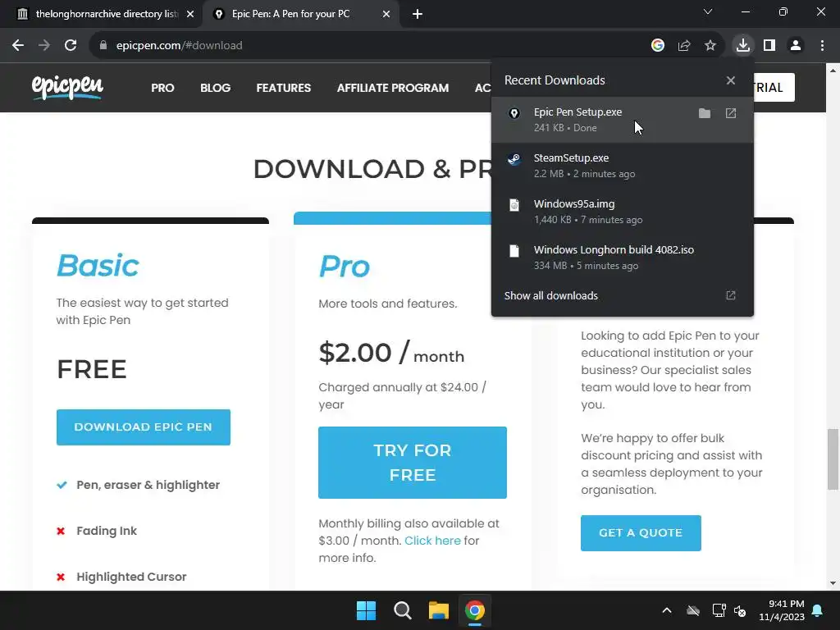Image resolution: width=840 pixels, height=630 pixels.
Task: Open Windows Longhorn build 4082.iso entry
Action: point(623,258)
